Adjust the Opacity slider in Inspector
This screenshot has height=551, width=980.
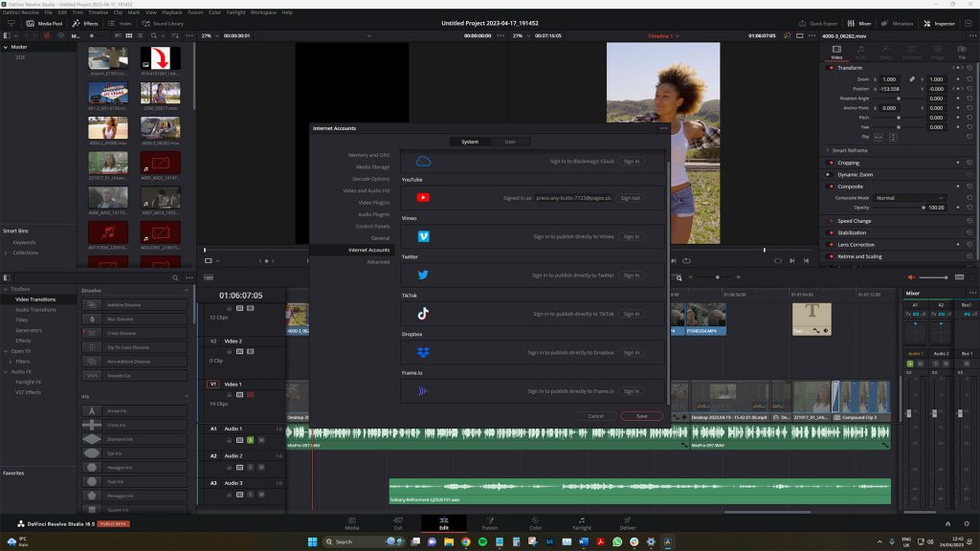pyautogui.click(x=898, y=208)
